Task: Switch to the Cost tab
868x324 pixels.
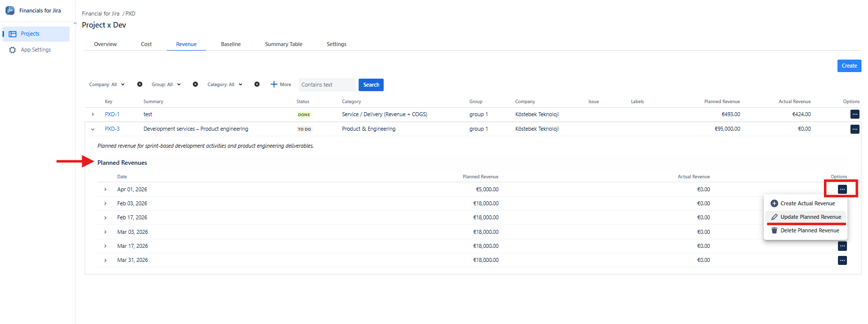Action: click(146, 44)
